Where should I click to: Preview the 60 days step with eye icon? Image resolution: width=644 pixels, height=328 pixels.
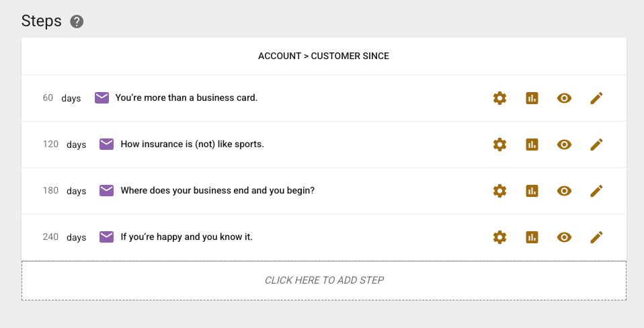click(x=564, y=98)
